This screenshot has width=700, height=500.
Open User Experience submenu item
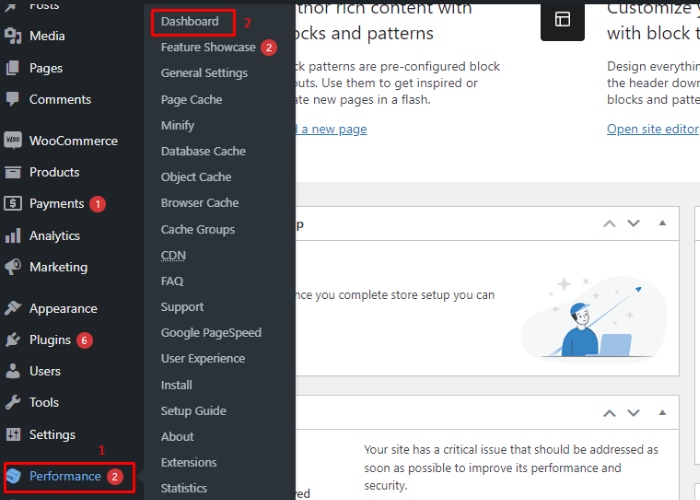tap(203, 359)
